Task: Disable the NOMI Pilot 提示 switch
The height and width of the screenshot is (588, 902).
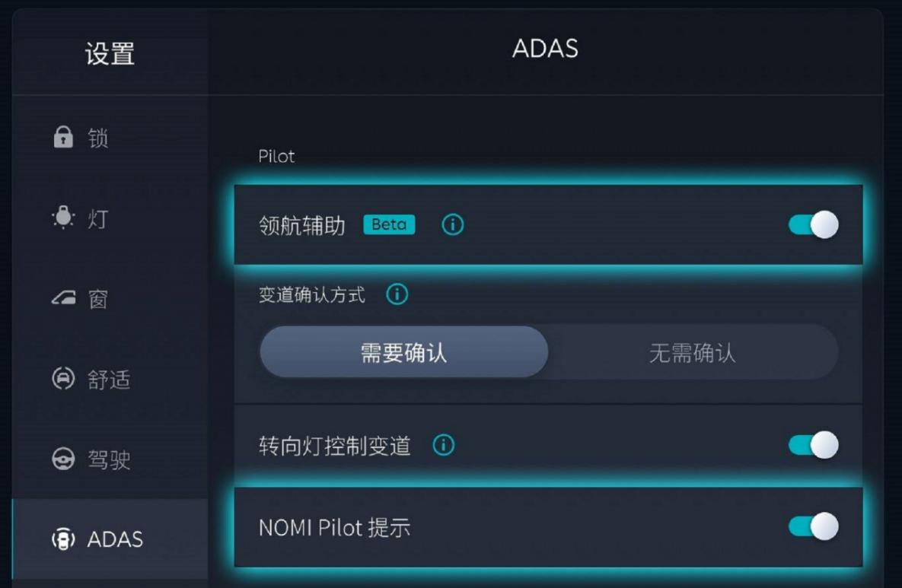Action: (x=814, y=526)
